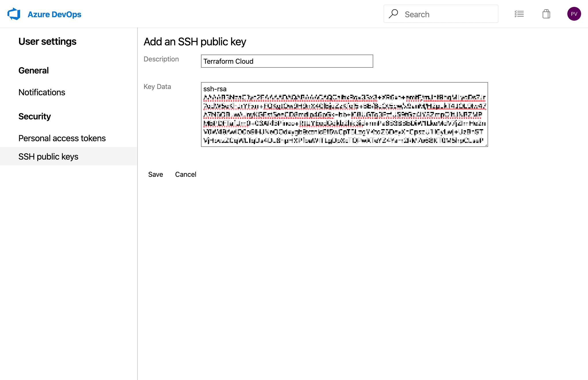Open the Marketplace shopping bag icon
Screen dimensions: 588x380
coord(546,14)
